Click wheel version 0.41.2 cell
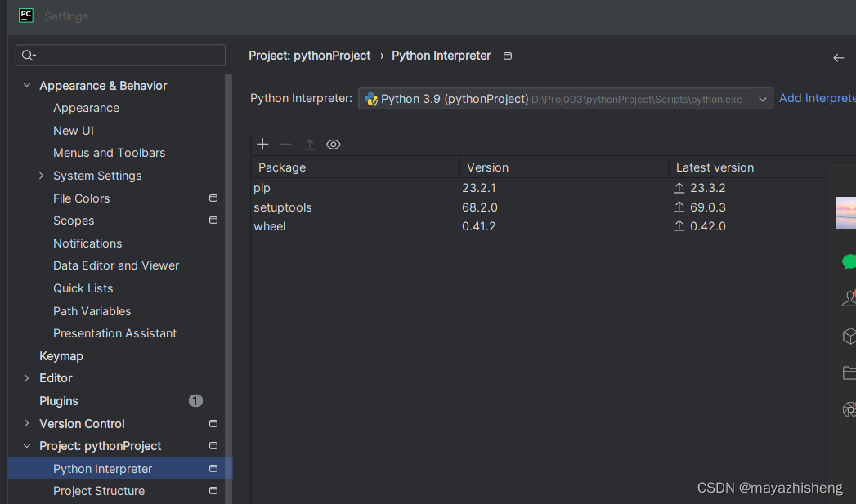This screenshot has height=504, width=856. coord(479,225)
